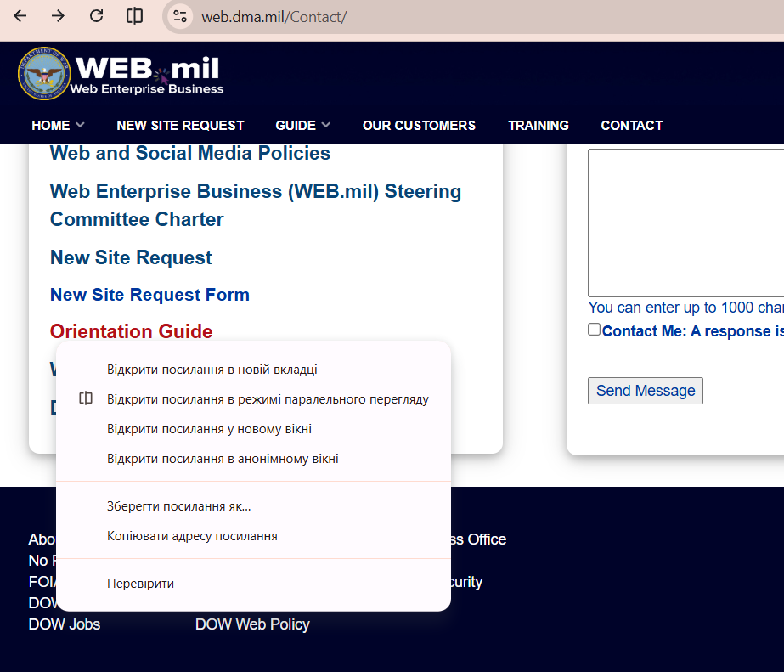The width and height of the screenshot is (784, 672).
Task: Choose 'Зберегти посилання як...' option
Action: click(178, 506)
